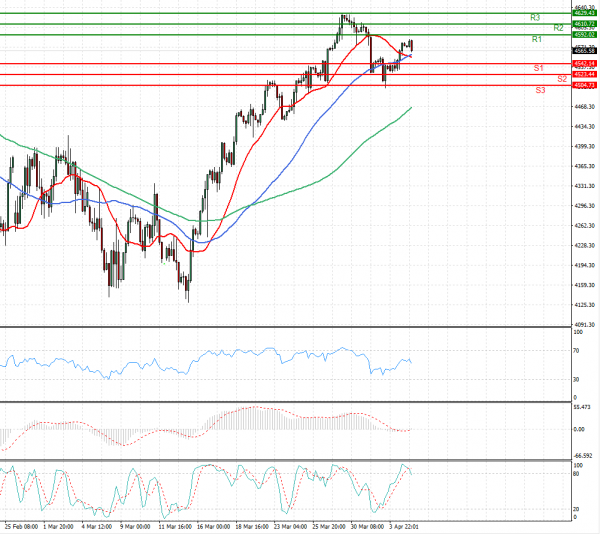Select the 4592.02 resistance price tag
Screen dimensions: 600x534
pyautogui.click(x=585, y=35)
